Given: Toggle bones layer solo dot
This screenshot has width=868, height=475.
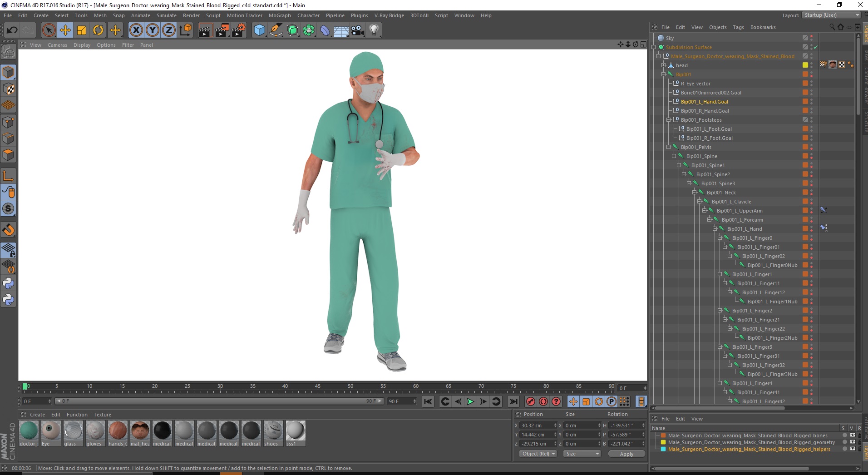Looking at the screenshot, I should click(x=844, y=435).
